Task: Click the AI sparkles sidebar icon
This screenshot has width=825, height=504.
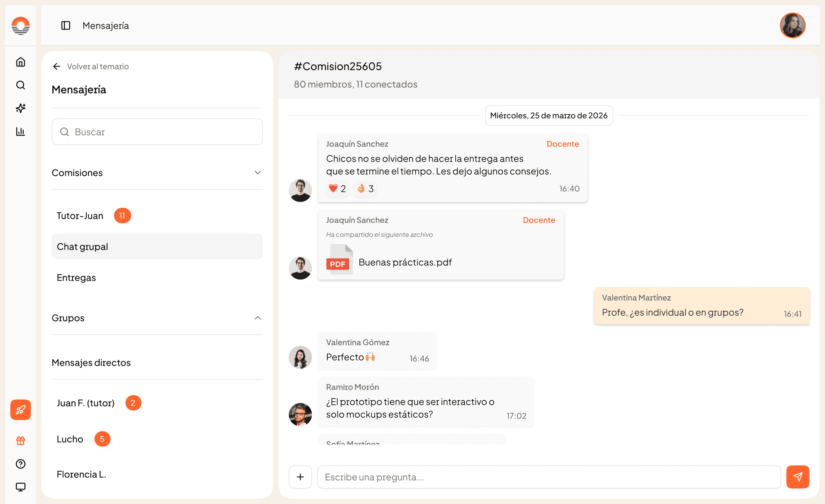Action: tap(21, 108)
